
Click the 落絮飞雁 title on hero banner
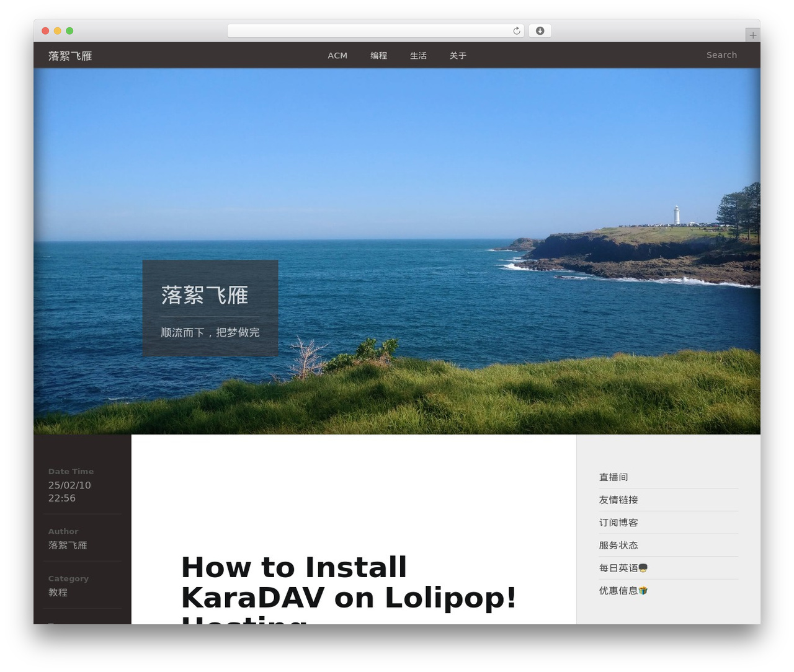205,295
